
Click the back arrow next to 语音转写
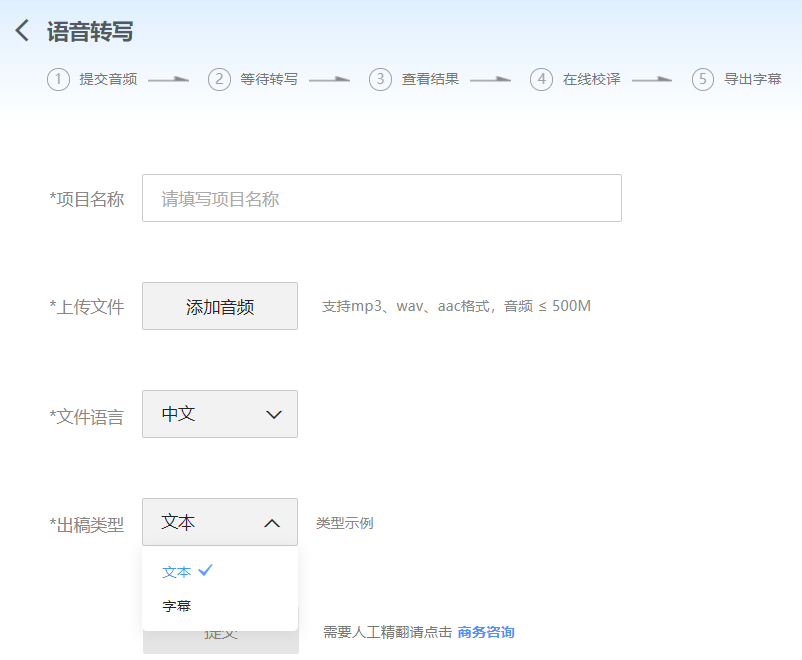[x=22, y=31]
